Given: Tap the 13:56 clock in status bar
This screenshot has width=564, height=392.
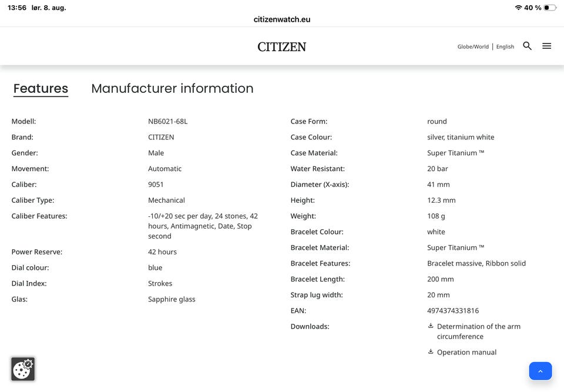Looking at the screenshot, I should coord(17,8).
